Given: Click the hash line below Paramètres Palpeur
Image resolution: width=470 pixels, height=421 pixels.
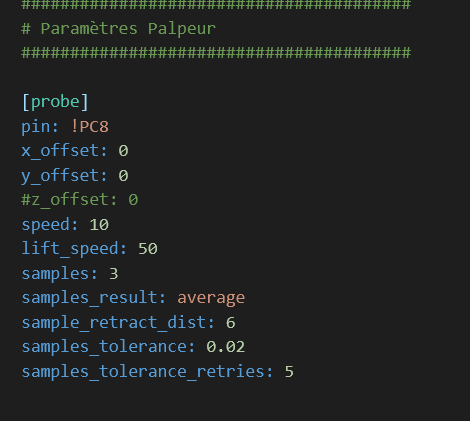Looking at the screenshot, I should [216, 53].
